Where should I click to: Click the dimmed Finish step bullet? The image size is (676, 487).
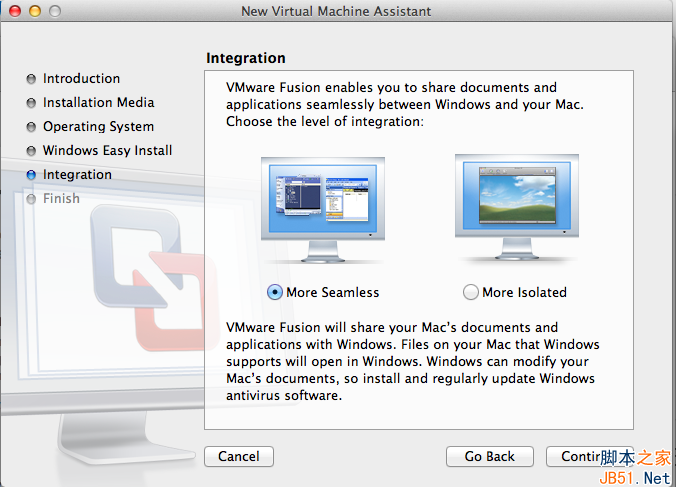31,199
